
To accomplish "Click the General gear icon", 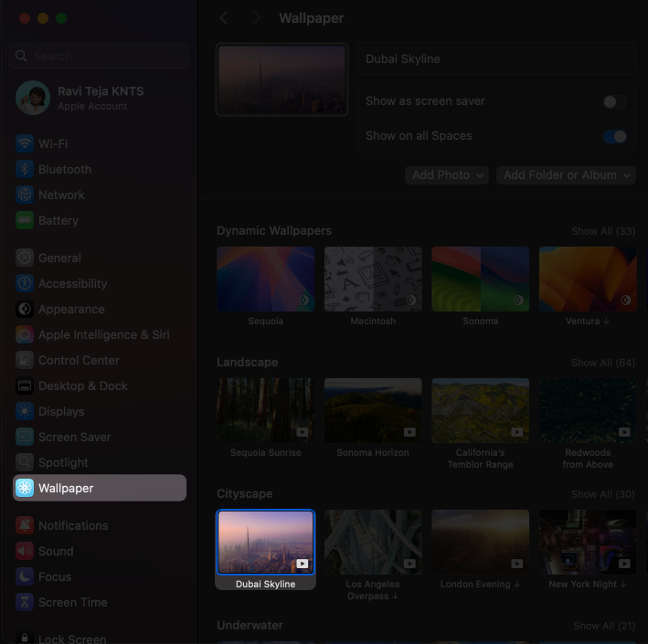I will pos(25,258).
